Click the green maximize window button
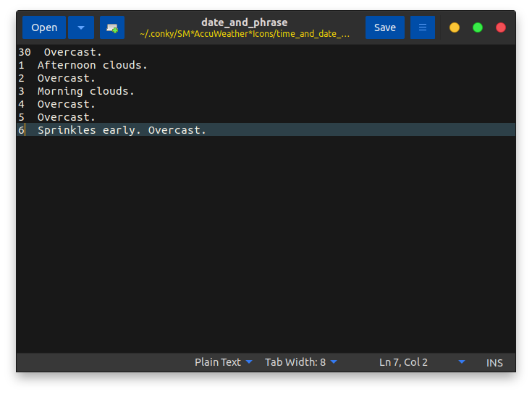 (x=478, y=27)
